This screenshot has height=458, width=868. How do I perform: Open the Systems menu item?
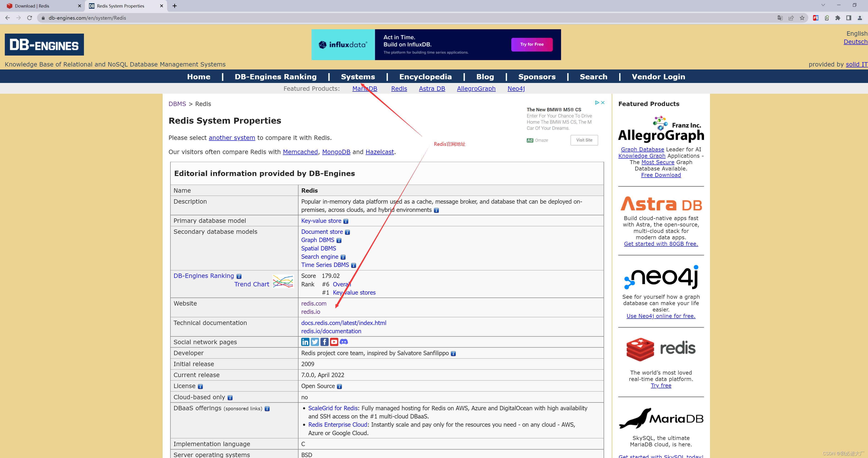coord(358,77)
